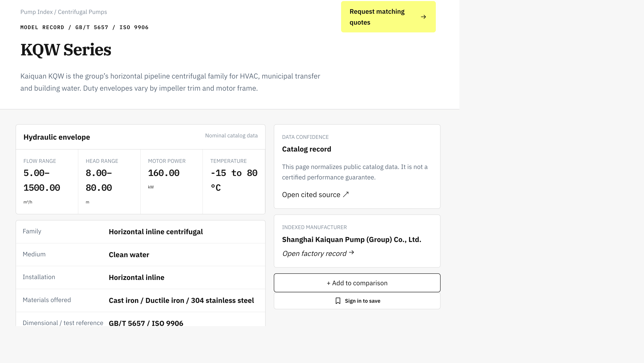Viewport: 644px width, 363px height.
Task: Click the Head Range value cell
Action: (109, 181)
